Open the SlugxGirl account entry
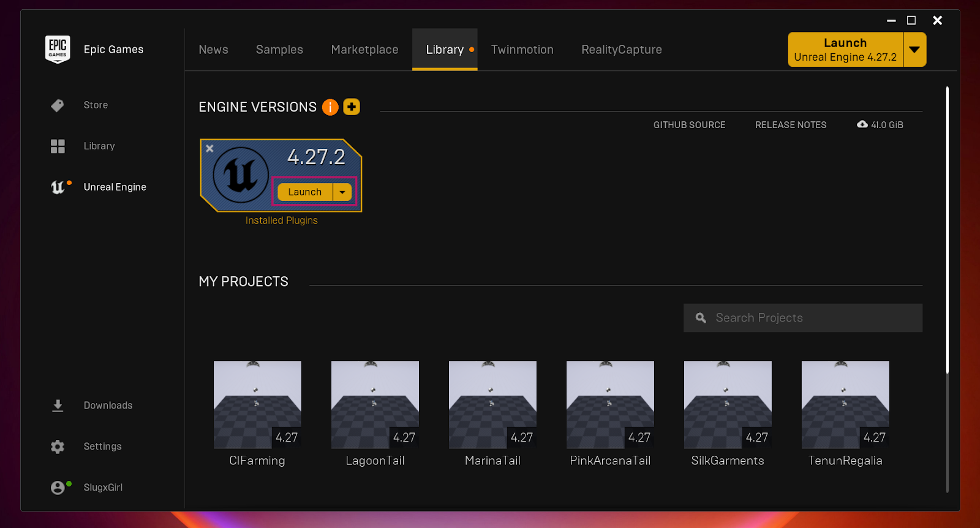The width and height of the screenshot is (980, 528). coord(103,488)
